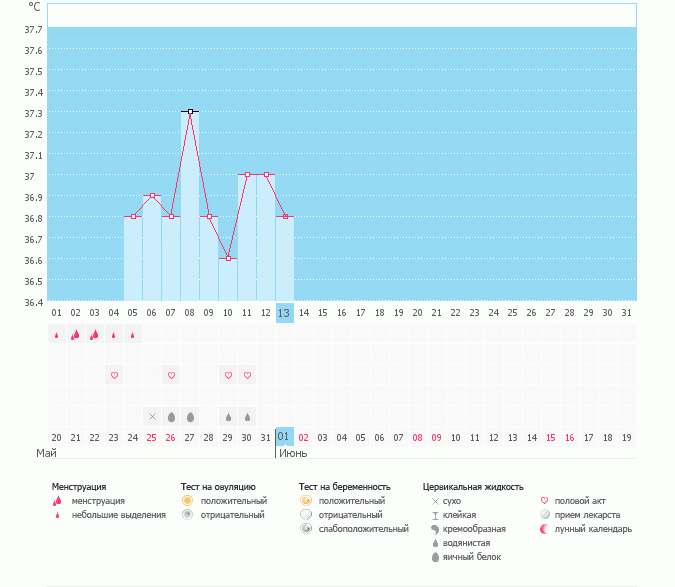The image size is (675, 587).
Task: Click the dry cervical fluid cross on day 06
Action: (152, 416)
